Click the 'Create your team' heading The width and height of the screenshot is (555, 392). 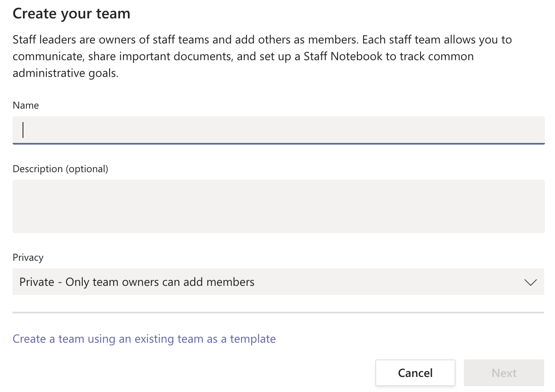click(x=71, y=13)
